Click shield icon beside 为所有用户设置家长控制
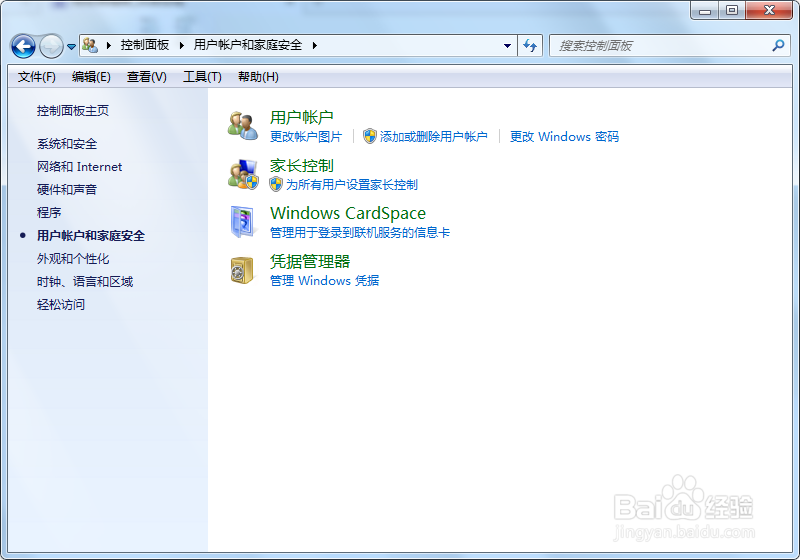Viewport: 800px width, 560px height. coord(276,184)
